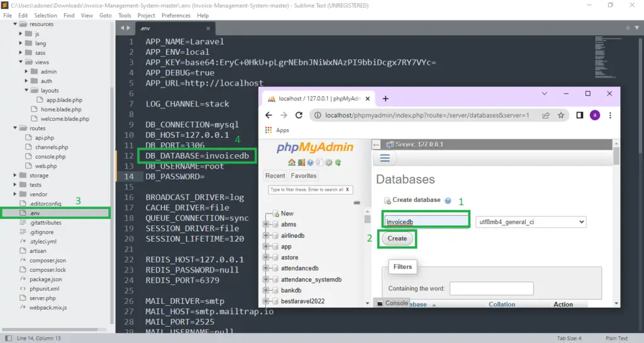Open a new Chrome tab
The width and height of the screenshot is (644, 343).
[x=386, y=99]
